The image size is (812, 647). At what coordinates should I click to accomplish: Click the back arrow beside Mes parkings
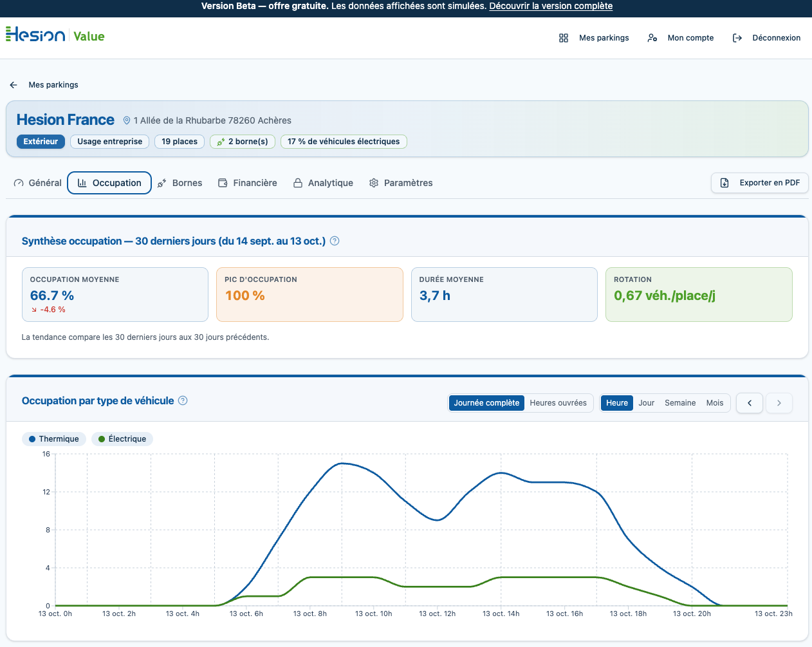click(14, 85)
